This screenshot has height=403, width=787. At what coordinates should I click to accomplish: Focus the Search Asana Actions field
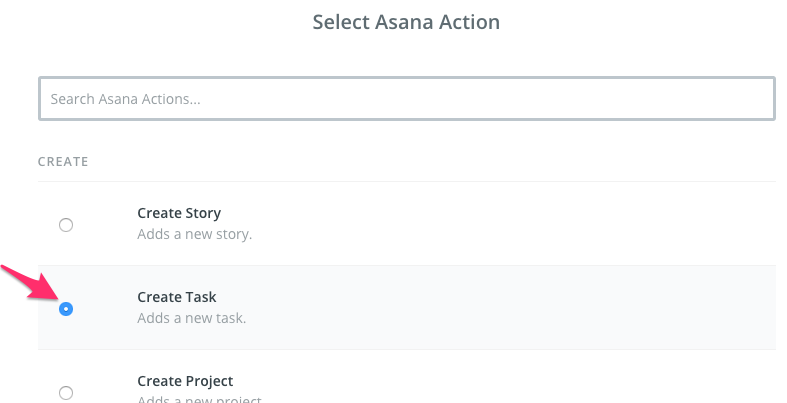[x=407, y=98]
